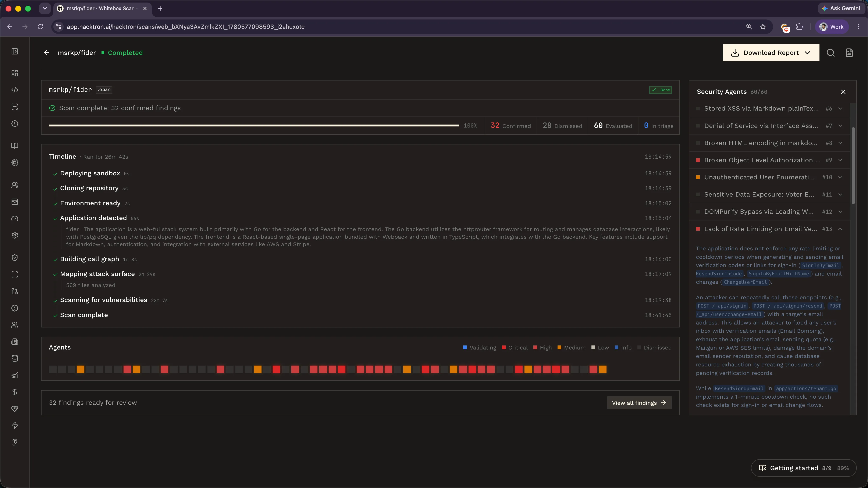The width and height of the screenshot is (868, 488).
Task: Open a new browser tab
Action: 160,8
